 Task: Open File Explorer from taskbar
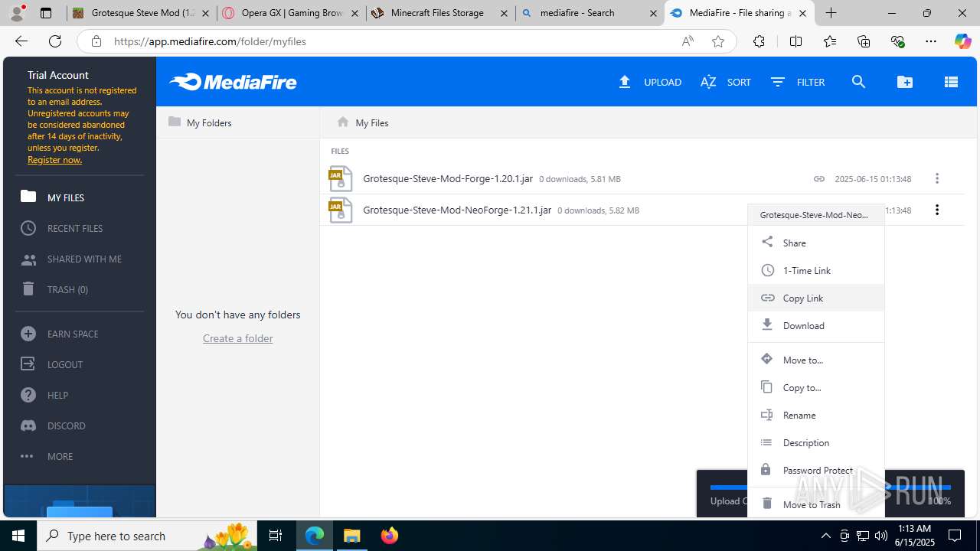pos(352,536)
